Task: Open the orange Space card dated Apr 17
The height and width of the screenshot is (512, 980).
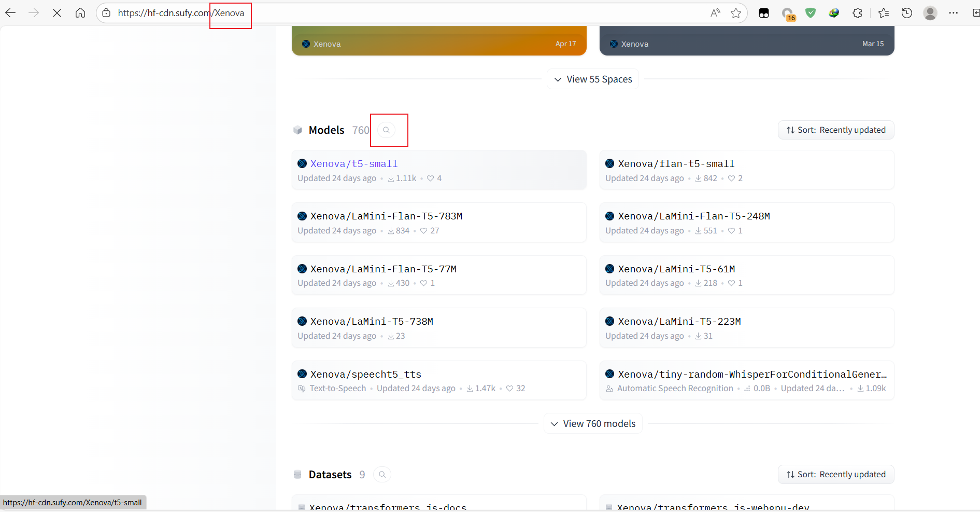Action: (439, 41)
